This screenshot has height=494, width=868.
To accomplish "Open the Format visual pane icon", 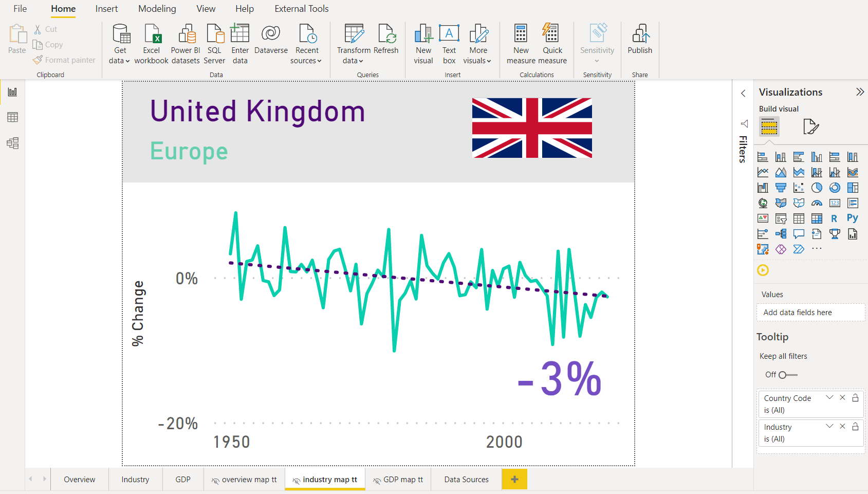I will tap(811, 126).
